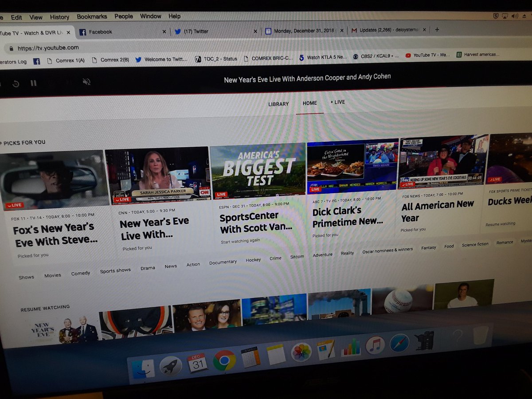Image resolution: width=532 pixels, height=399 pixels.
Task: Select the Shows category chip
Action: (26, 277)
